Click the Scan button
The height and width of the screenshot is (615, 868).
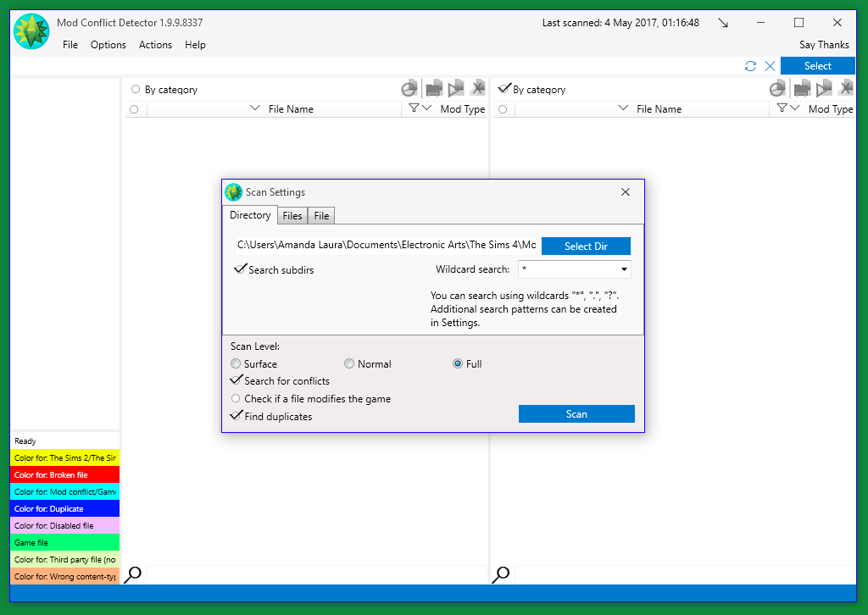pos(576,413)
